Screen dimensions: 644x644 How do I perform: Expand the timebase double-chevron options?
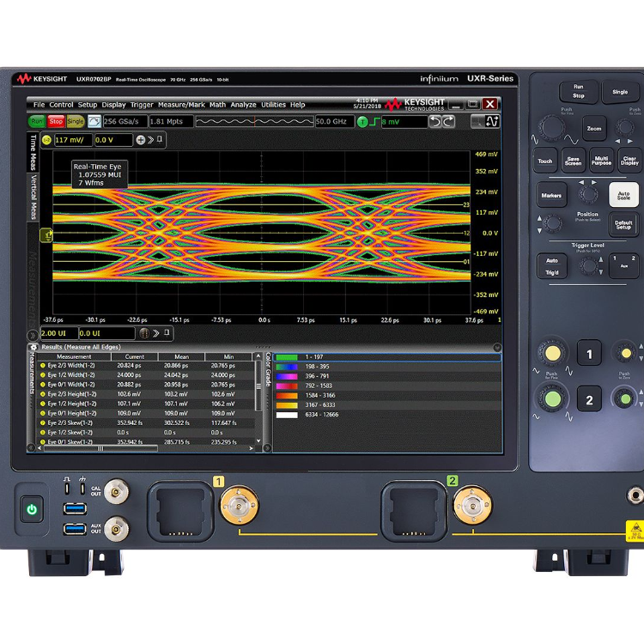(x=156, y=333)
